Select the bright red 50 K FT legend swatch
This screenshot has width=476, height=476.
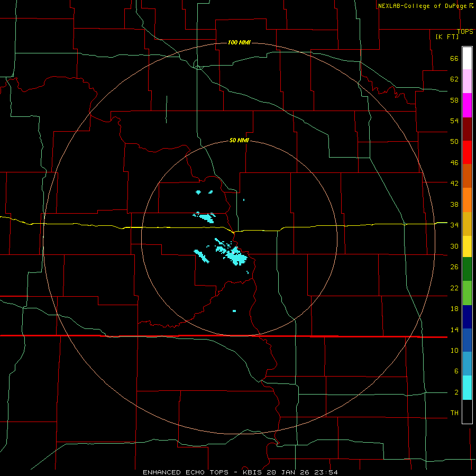pos(467,152)
